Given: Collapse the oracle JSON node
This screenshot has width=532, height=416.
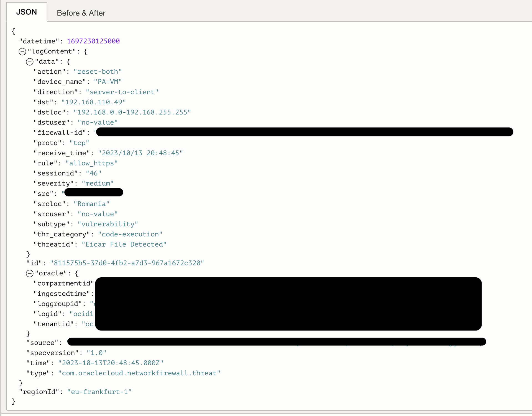Looking at the screenshot, I should point(30,273).
